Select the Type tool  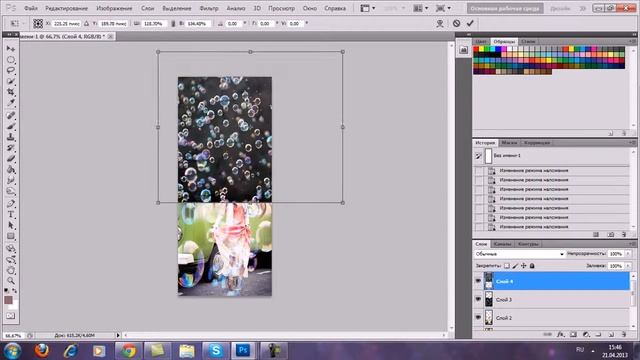tap(11, 214)
